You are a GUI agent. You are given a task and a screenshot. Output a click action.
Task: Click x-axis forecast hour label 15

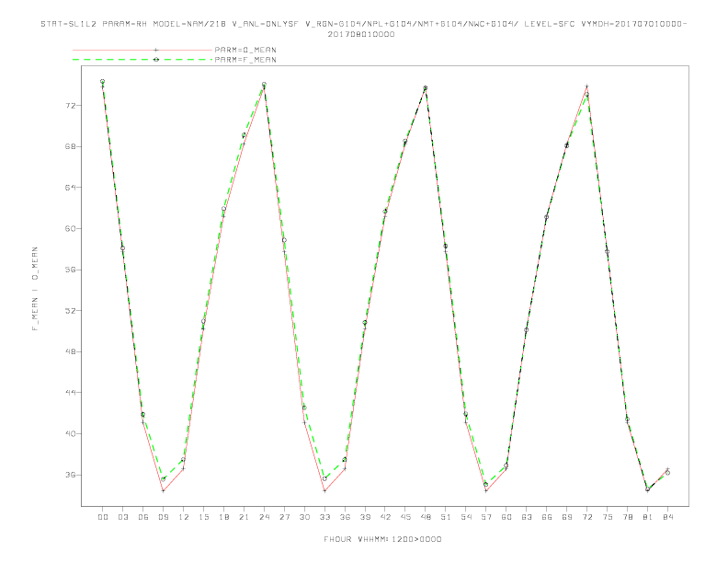click(x=203, y=517)
